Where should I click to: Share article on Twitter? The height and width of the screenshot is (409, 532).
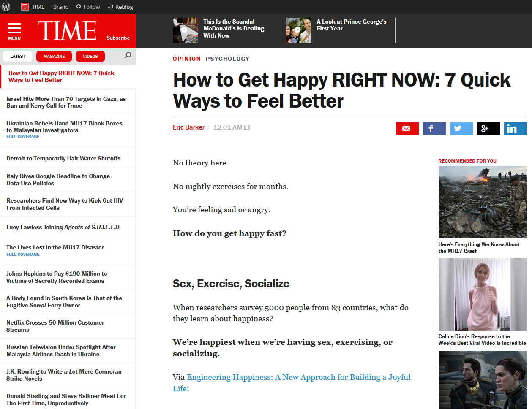pos(461,129)
